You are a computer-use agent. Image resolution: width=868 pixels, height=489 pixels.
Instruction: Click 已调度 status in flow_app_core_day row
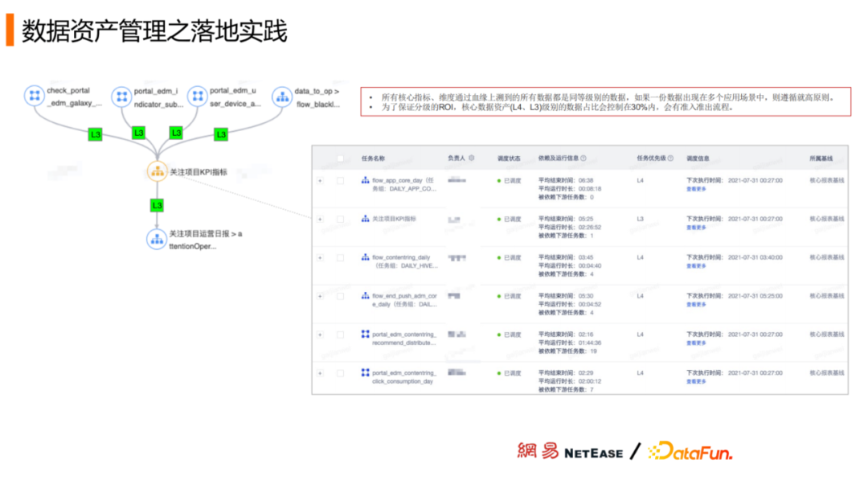click(x=510, y=180)
